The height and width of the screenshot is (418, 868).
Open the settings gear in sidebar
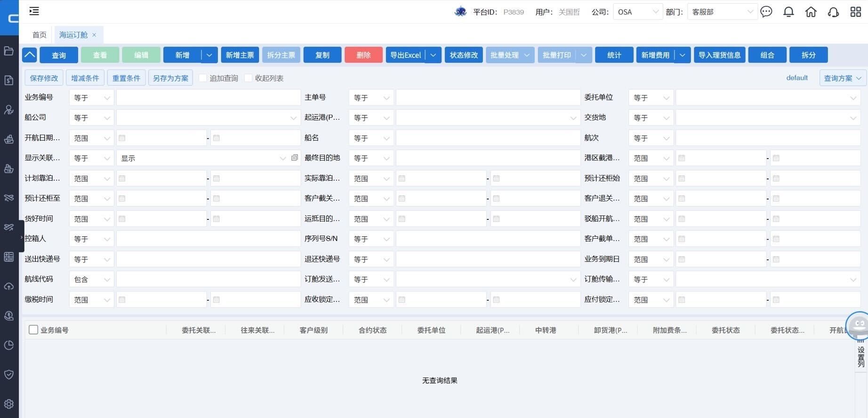[x=9, y=404]
